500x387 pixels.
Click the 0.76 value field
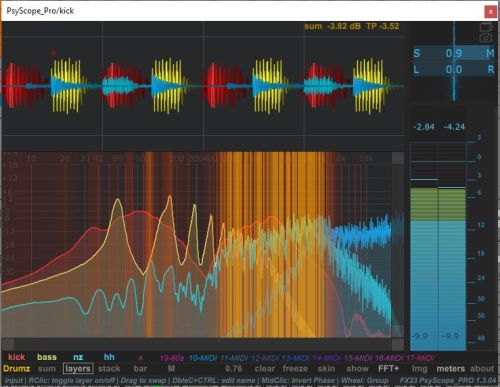[x=234, y=369]
